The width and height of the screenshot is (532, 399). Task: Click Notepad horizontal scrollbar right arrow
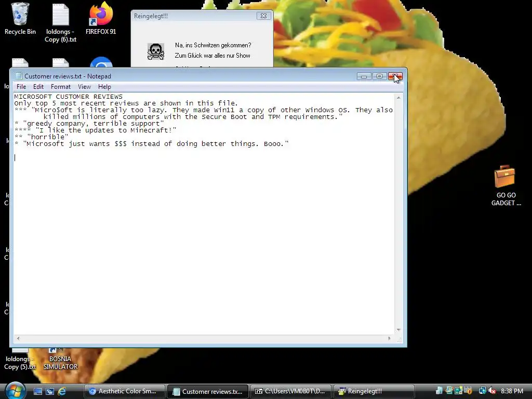coord(389,338)
